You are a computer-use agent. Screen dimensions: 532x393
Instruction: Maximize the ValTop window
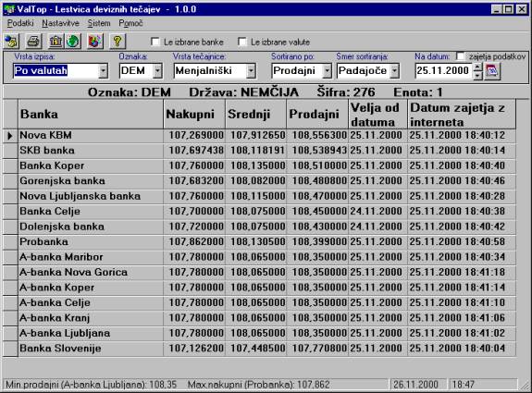pos(509,9)
